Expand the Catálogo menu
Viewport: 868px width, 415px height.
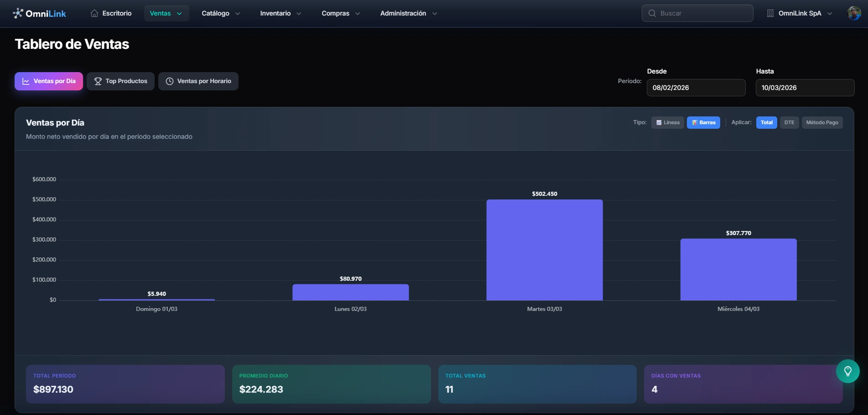221,13
